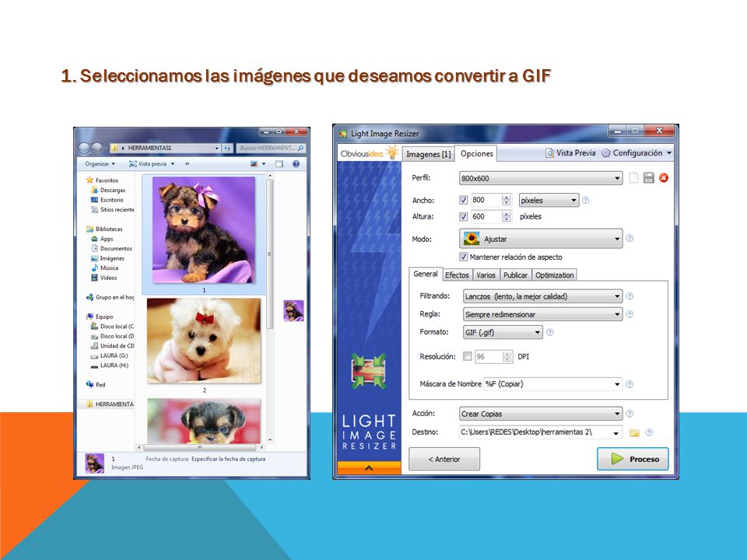Select the purple puppy thumbnail named 1

tap(204, 230)
